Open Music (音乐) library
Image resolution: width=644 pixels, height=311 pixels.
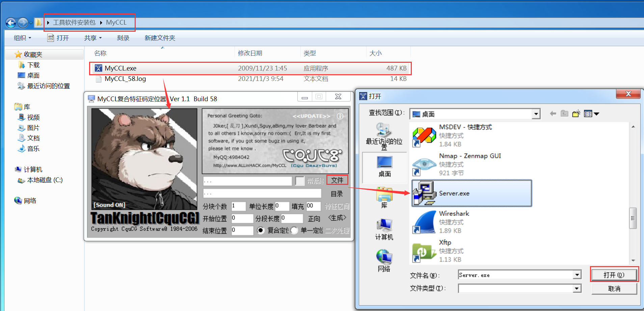[x=29, y=148]
